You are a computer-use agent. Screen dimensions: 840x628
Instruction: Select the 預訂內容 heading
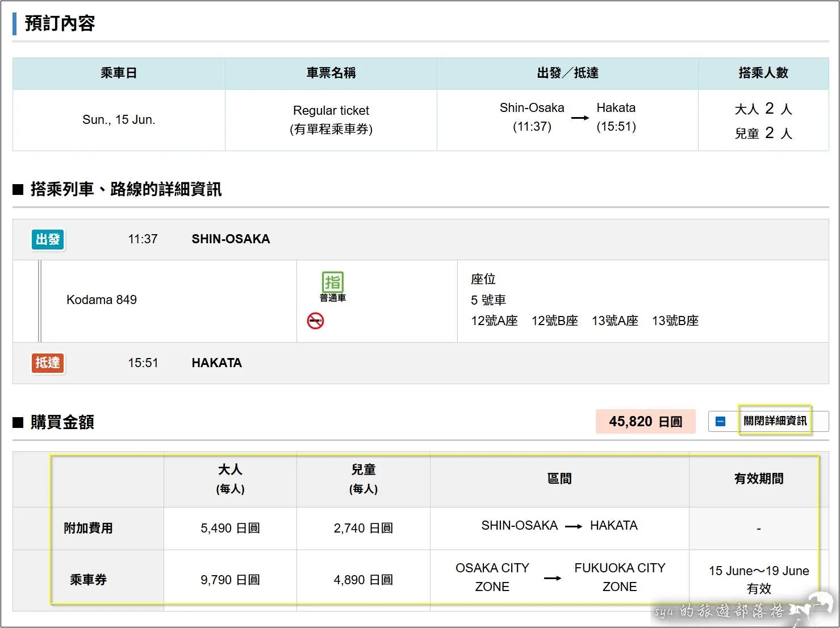point(60,23)
